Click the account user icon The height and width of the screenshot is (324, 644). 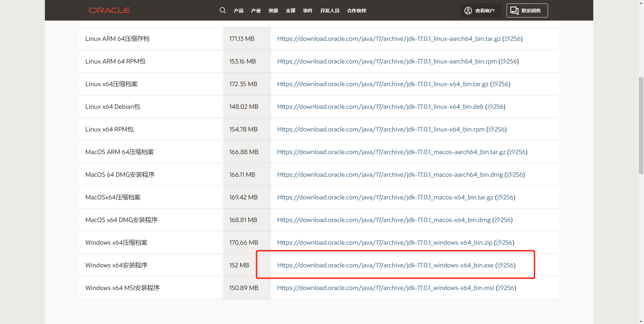click(468, 11)
